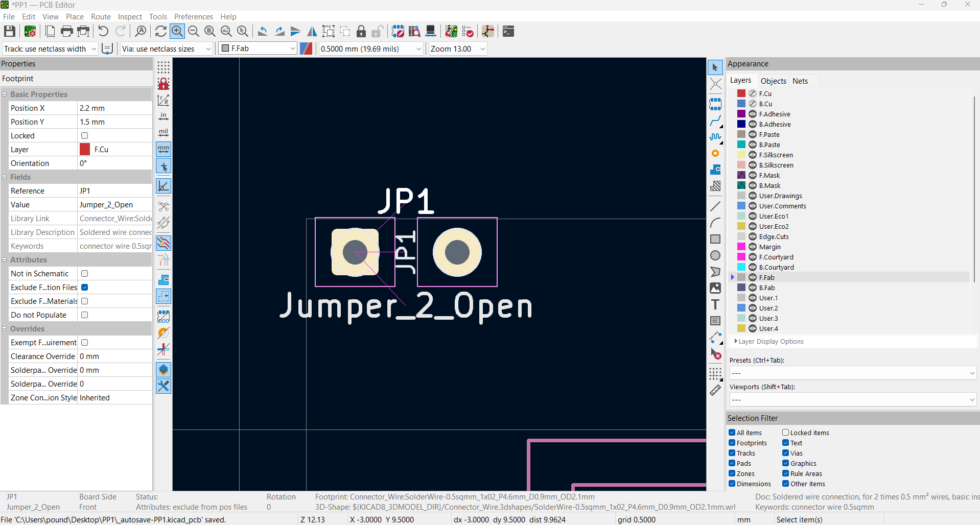980x525 pixels.
Task: Toggle Not in Schematic checkbox
Action: (x=85, y=273)
